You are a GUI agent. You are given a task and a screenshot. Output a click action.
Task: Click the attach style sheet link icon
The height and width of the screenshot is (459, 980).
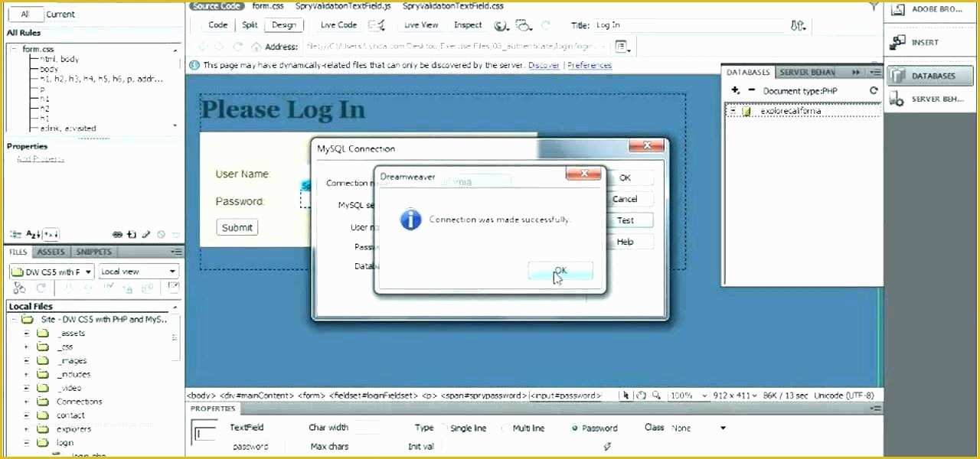point(117,235)
